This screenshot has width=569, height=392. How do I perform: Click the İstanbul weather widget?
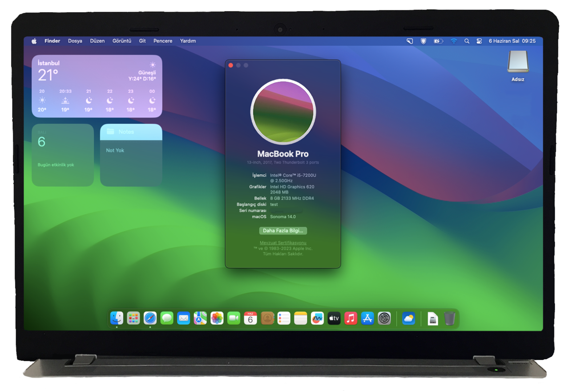coord(97,86)
